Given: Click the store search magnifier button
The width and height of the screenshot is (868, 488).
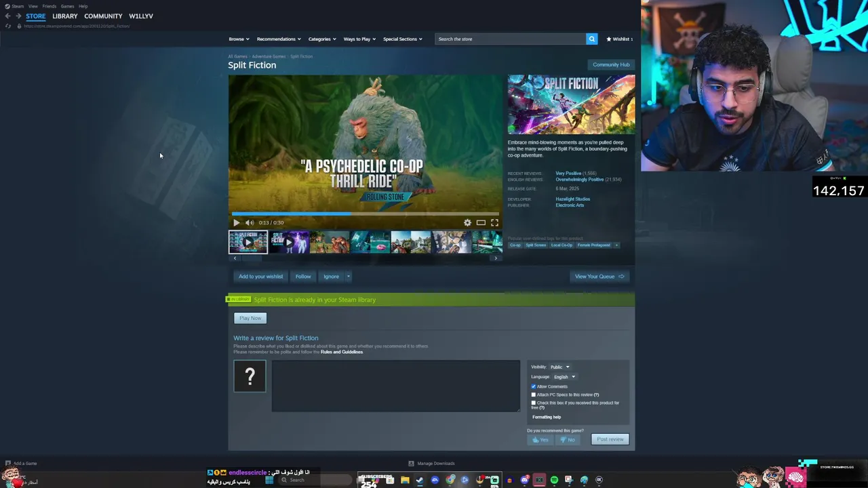Looking at the screenshot, I should pos(591,39).
